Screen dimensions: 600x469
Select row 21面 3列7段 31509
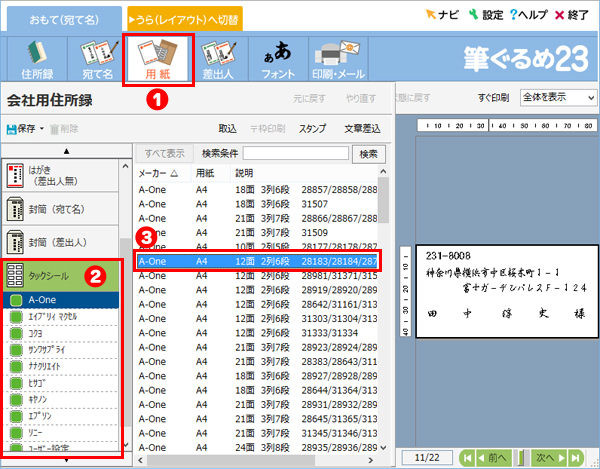pyautogui.click(x=256, y=233)
